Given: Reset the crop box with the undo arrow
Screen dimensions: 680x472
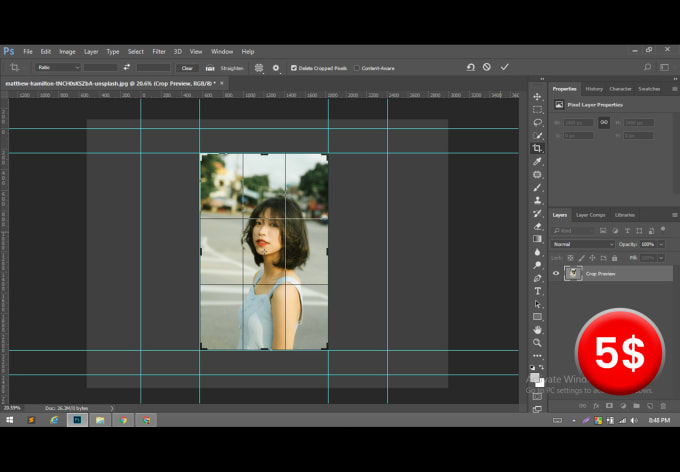Looking at the screenshot, I should pos(471,67).
